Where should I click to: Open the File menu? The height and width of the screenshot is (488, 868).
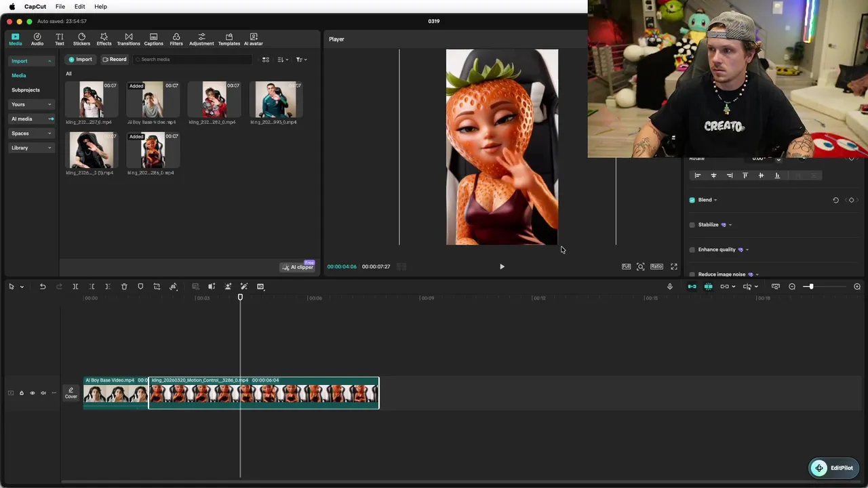point(60,6)
